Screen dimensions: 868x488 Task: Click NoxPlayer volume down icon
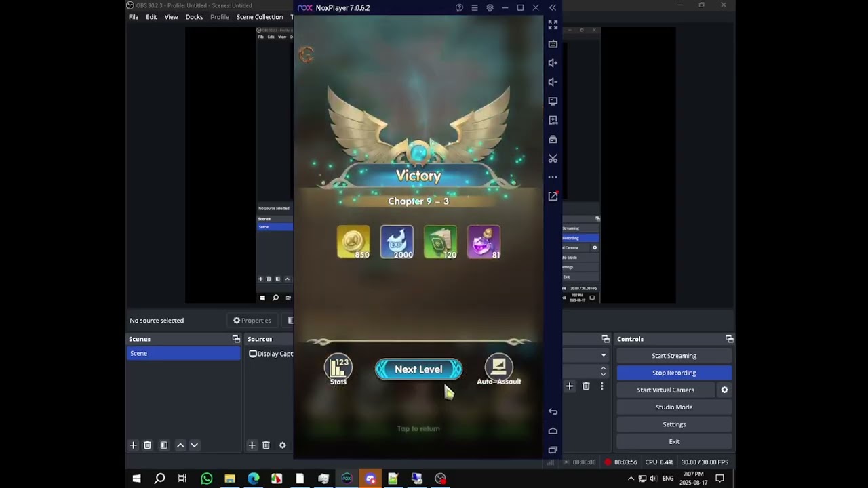click(x=553, y=82)
